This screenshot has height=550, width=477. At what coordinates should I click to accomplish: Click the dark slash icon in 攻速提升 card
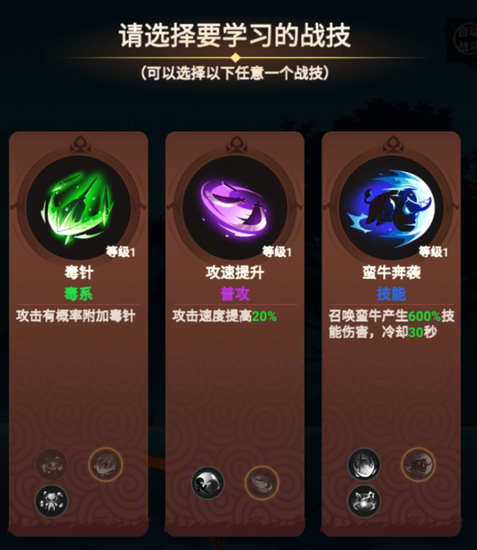point(208,483)
